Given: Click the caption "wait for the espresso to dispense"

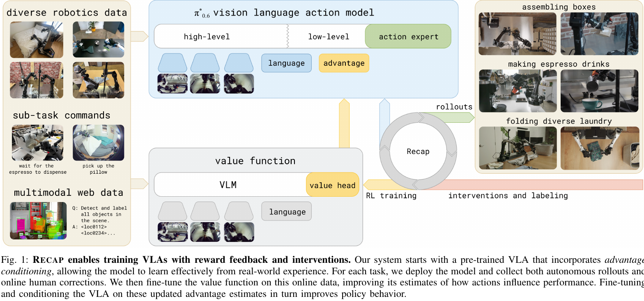Looking at the screenshot, I should (38, 169).
